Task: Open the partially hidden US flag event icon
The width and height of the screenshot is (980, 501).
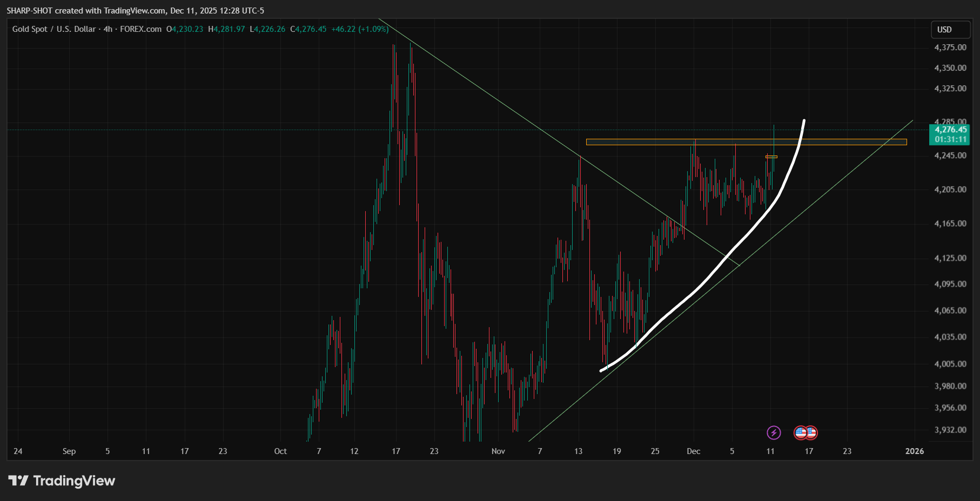Action: (x=813, y=432)
